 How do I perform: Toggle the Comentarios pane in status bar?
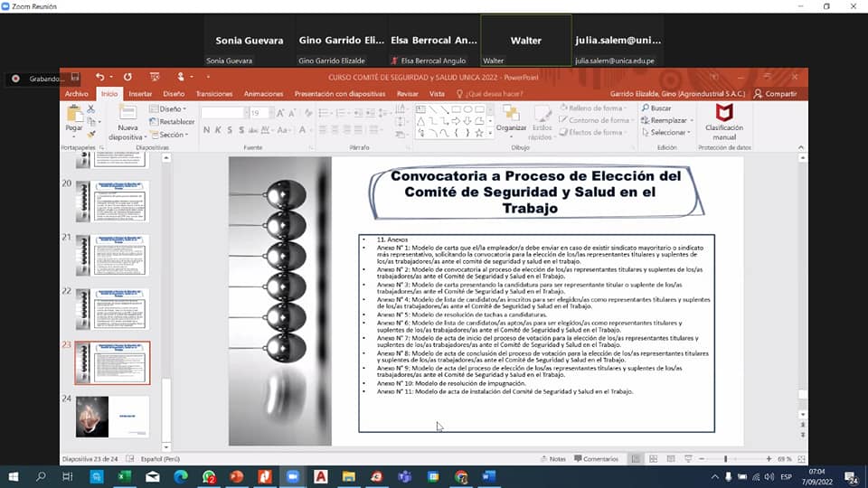(x=595, y=459)
